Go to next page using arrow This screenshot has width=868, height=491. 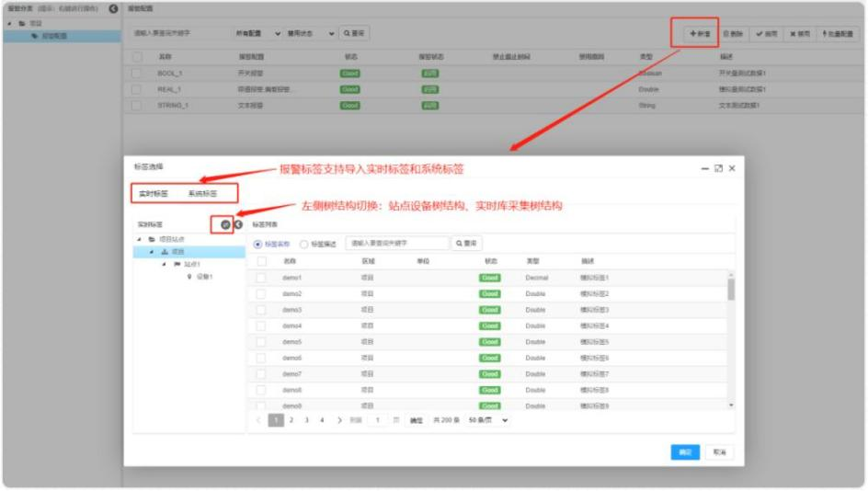coord(339,420)
